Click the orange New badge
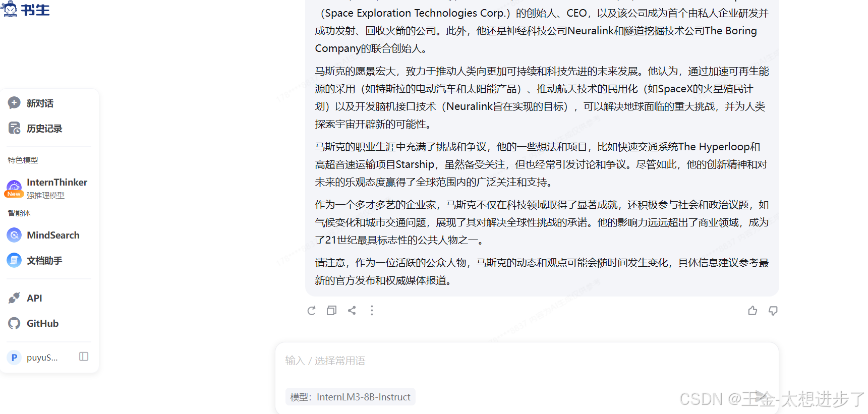868x414 pixels. point(14,194)
